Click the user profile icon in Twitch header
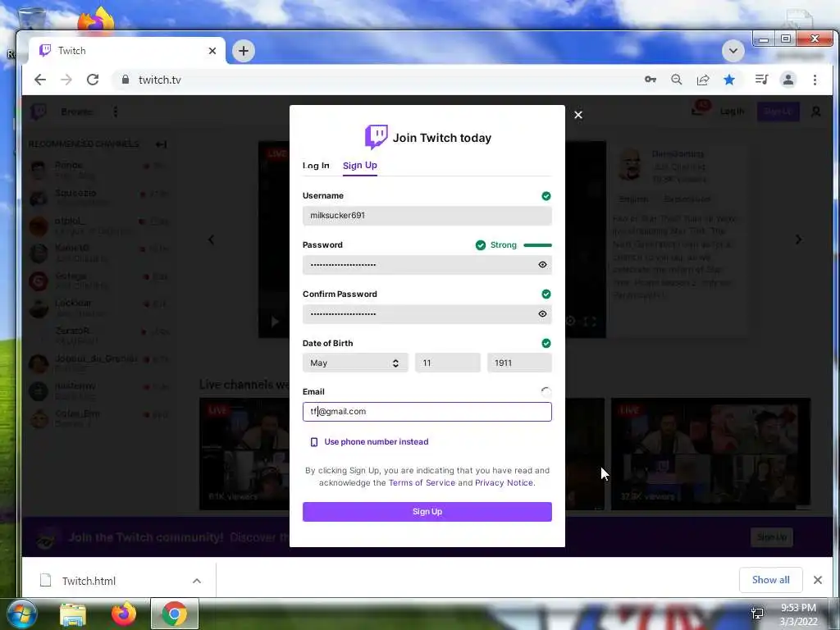This screenshot has width=840, height=630. (816, 112)
